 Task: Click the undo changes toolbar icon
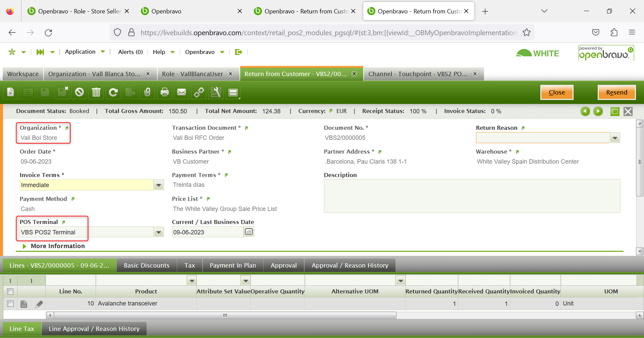click(x=79, y=92)
